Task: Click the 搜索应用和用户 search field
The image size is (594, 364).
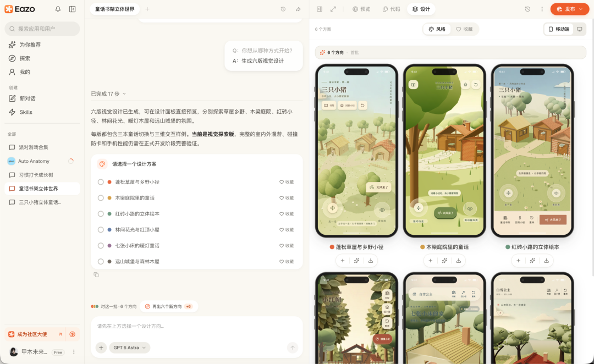Action: 42,29
